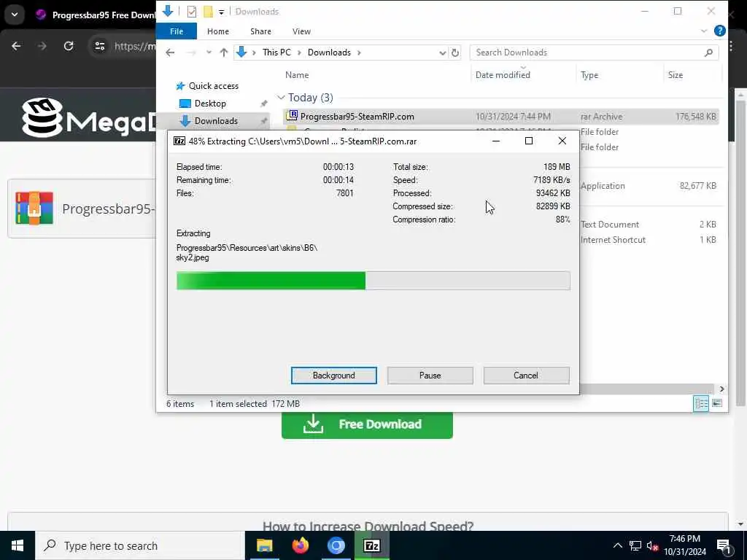Switch to Large icons view layout
The image size is (747, 560).
(x=716, y=403)
